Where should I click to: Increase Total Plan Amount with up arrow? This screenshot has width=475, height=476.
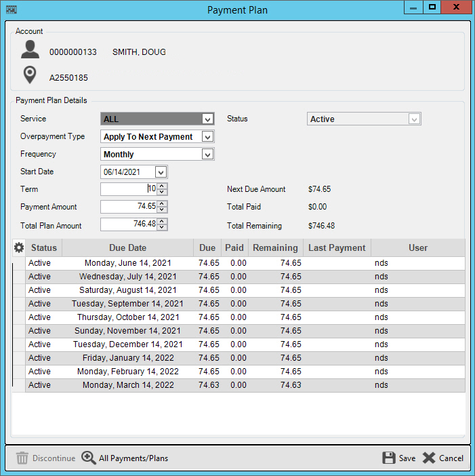click(162, 221)
